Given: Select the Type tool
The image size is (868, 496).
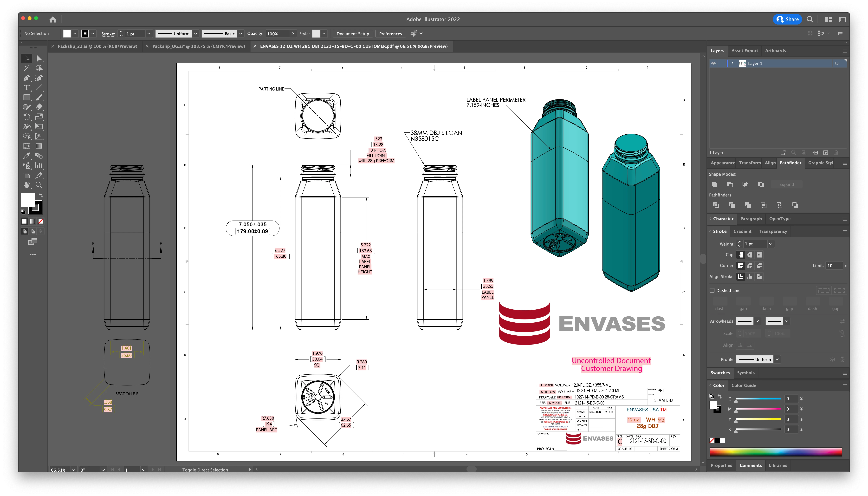Looking at the screenshot, I should [x=26, y=88].
